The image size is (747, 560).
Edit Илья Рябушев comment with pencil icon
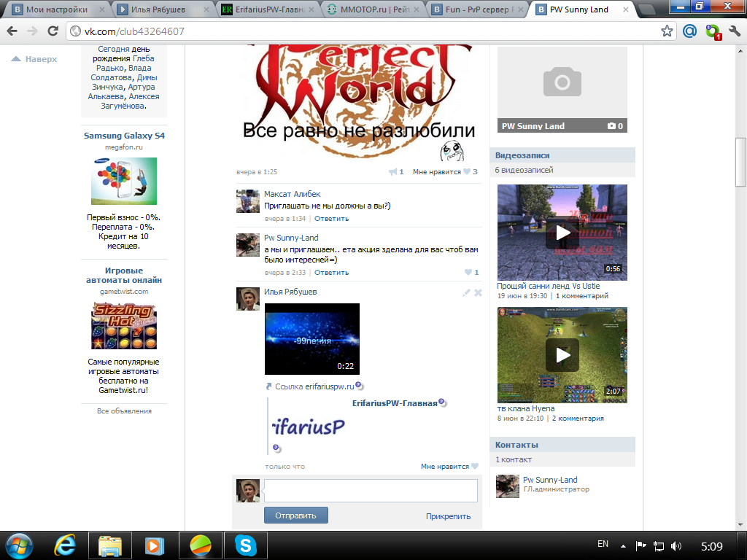tap(466, 293)
